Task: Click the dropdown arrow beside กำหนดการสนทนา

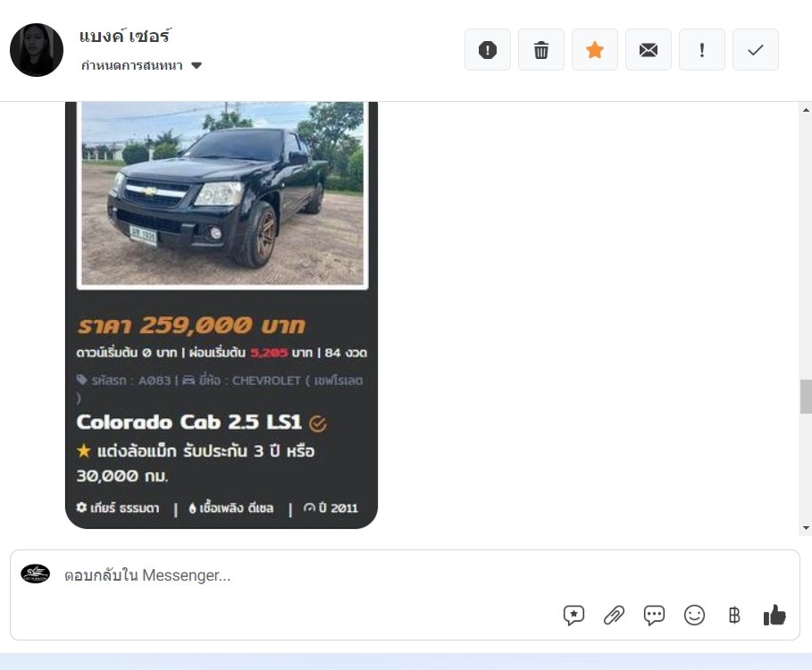Action: click(x=197, y=65)
